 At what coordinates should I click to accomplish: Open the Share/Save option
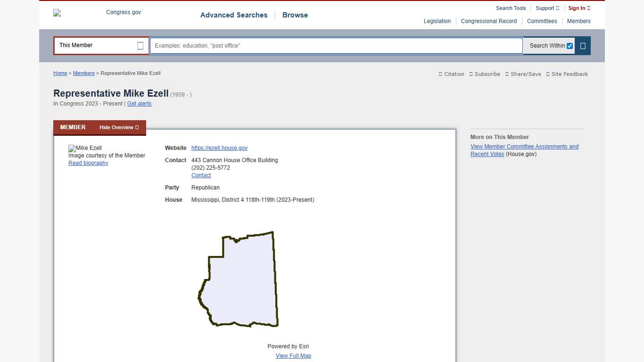coord(523,74)
